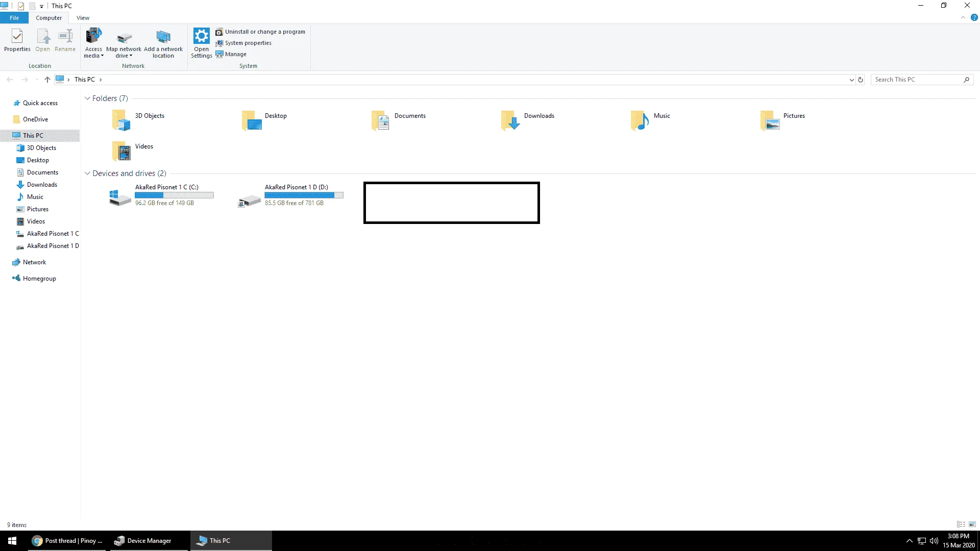Open Downloads in the sidebar tree
The height and width of the screenshot is (551, 980).
(42, 185)
